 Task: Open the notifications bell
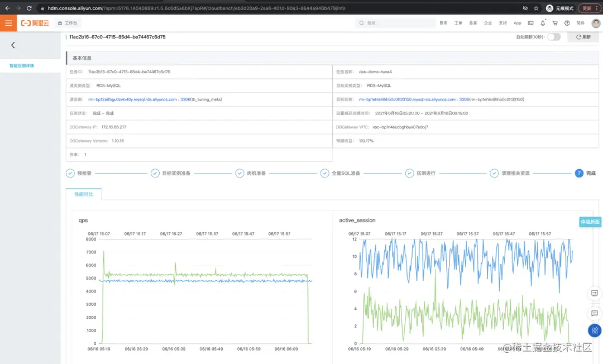click(x=543, y=23)
